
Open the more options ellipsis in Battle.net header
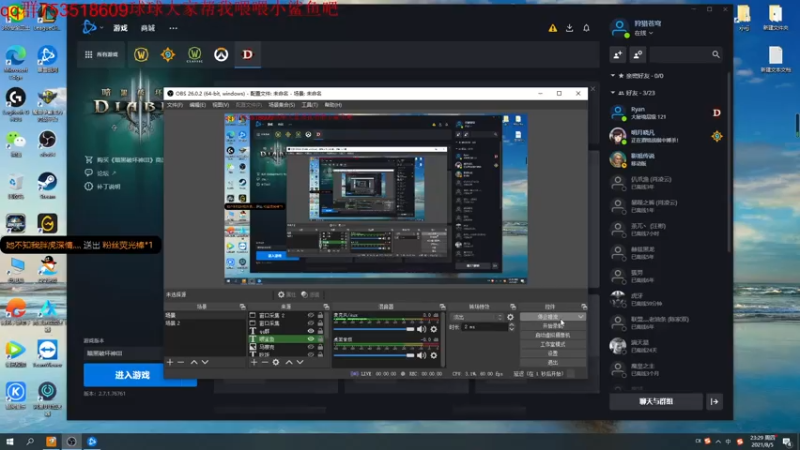tap(173, 28)
